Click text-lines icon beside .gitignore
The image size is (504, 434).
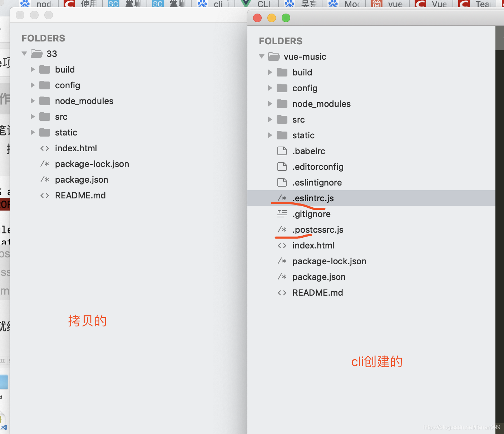point(282,214)
